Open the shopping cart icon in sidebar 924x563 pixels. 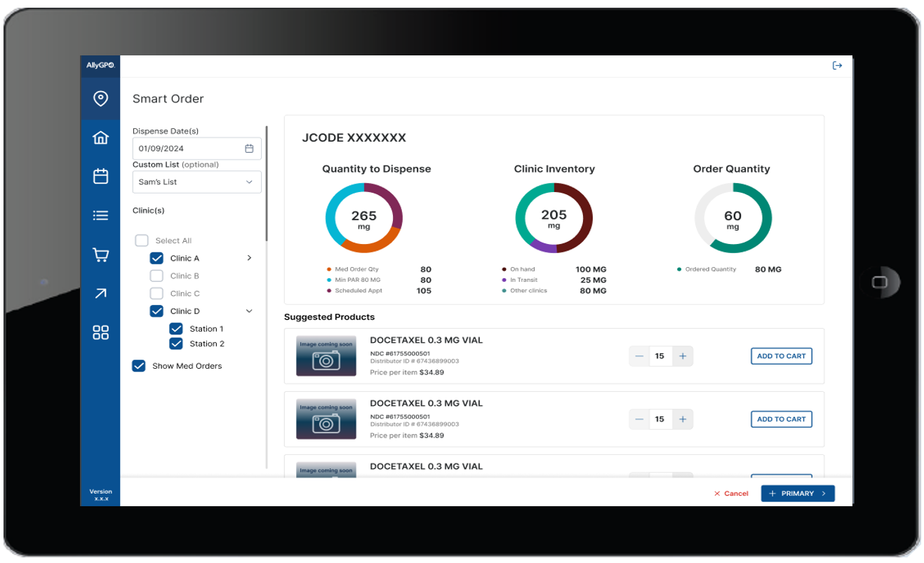[x=100, y=255]
